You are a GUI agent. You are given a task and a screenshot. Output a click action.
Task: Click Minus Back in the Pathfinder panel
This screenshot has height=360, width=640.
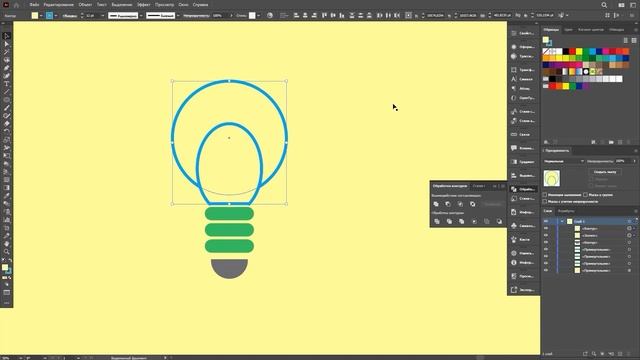499,221
